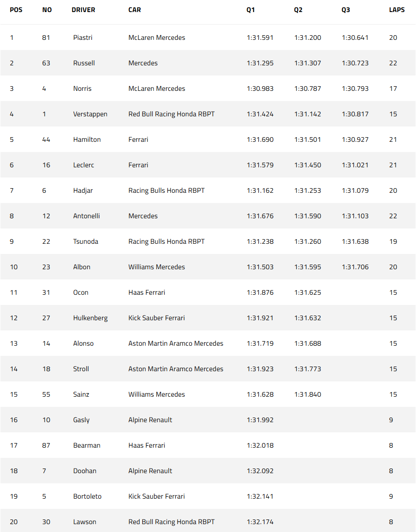Select Gasly driver name
The height and width of the screenshot is (532, 416).
pyautogui.click(x=81, y=420)
